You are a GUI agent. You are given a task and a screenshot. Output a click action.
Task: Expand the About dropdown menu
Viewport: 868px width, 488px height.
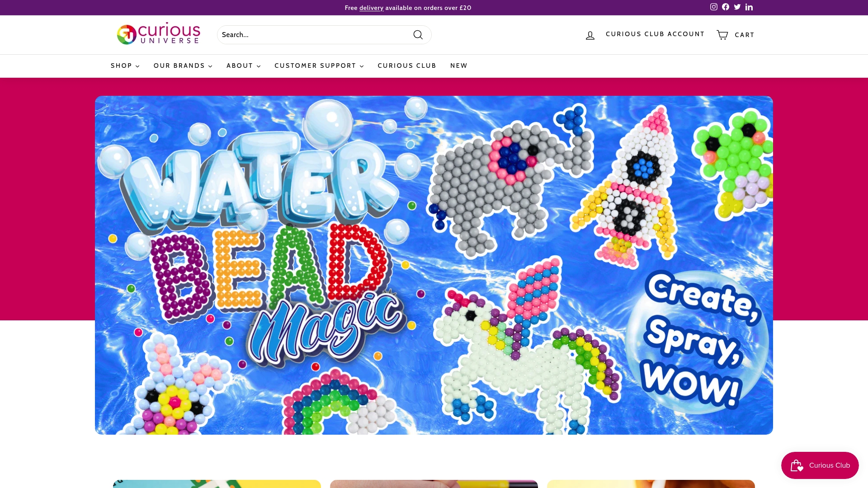[244, 66]
